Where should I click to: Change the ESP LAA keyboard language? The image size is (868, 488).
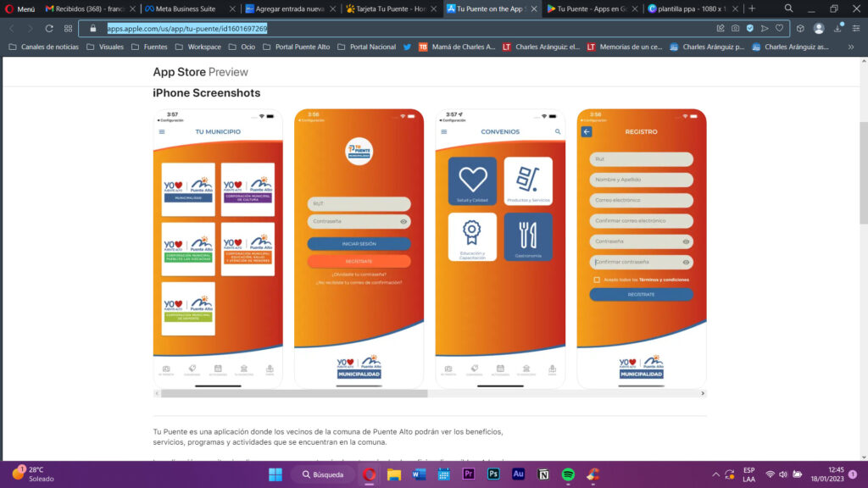pyautogui.click(x=748, y=474)
